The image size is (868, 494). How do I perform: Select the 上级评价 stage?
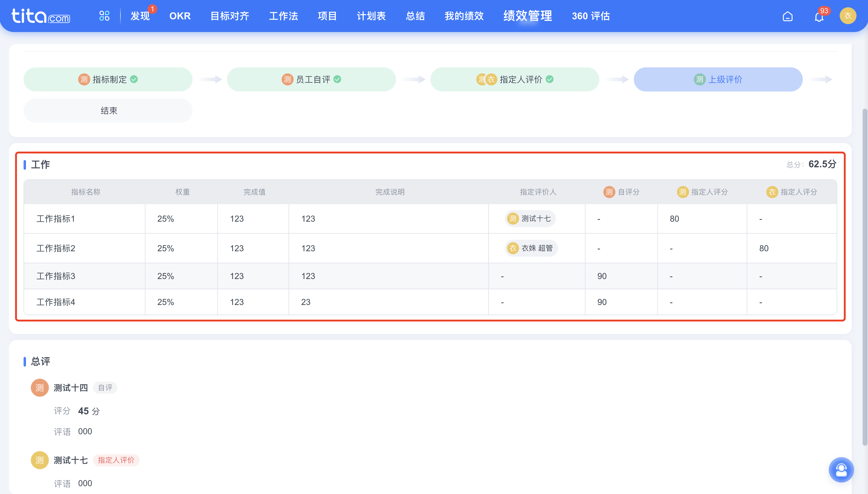tap(718, 79)
